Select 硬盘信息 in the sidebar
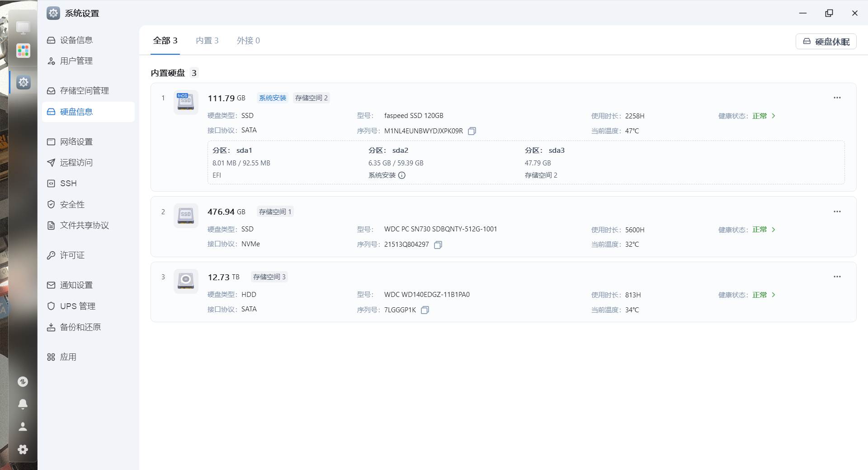 [x=88, y=112]
